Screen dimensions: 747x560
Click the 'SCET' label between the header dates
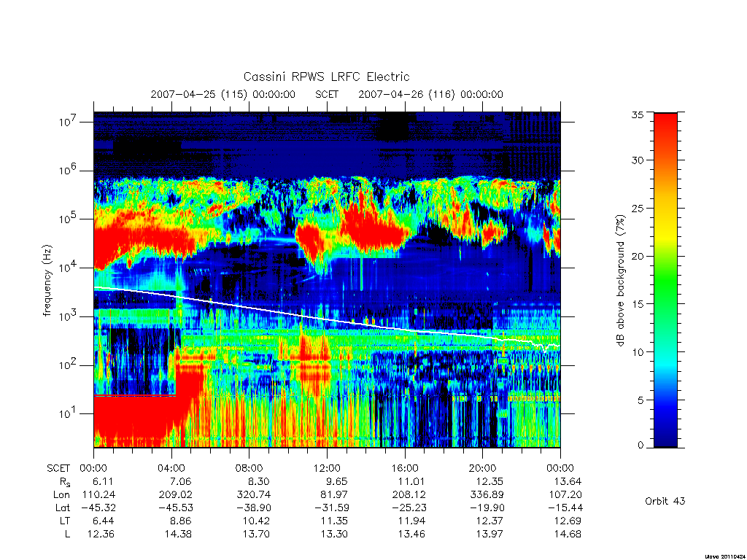coord(327,94)
